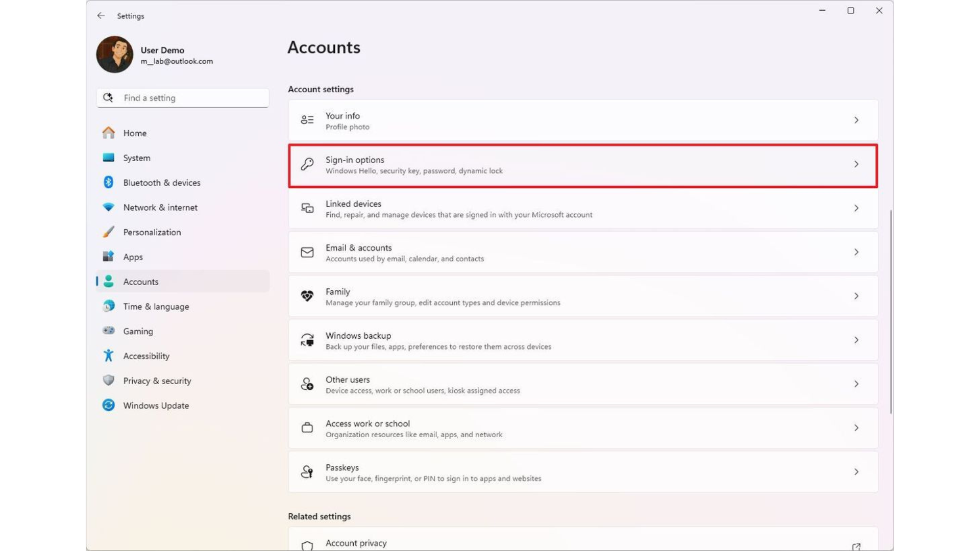
Task: Switch to the Privacy & security section
Action: (x=157, y=381)
